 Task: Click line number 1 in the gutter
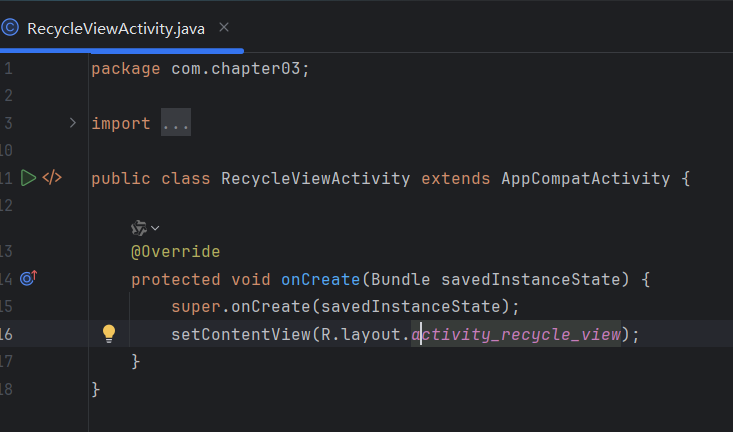pos(8,69)
